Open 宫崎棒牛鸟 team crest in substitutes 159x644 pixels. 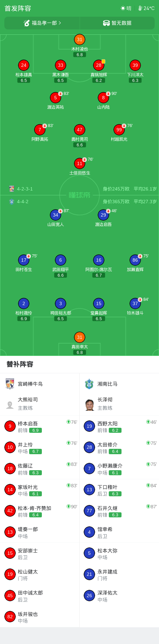pyautogui.click(x=10, y=384)
